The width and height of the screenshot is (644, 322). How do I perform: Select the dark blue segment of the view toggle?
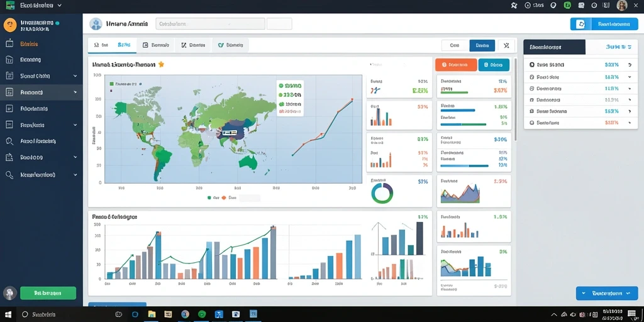tap(482, 45)
